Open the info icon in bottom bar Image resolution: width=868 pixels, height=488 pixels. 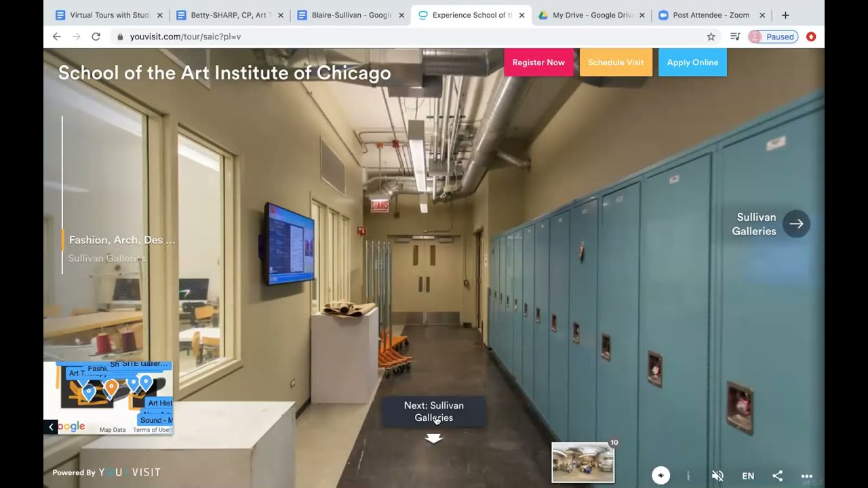click(x=688, y=476)
